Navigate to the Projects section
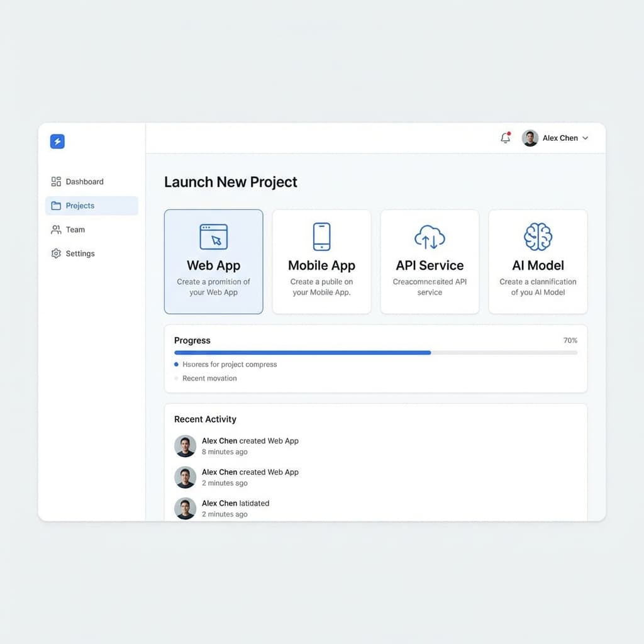 point(80,205)
